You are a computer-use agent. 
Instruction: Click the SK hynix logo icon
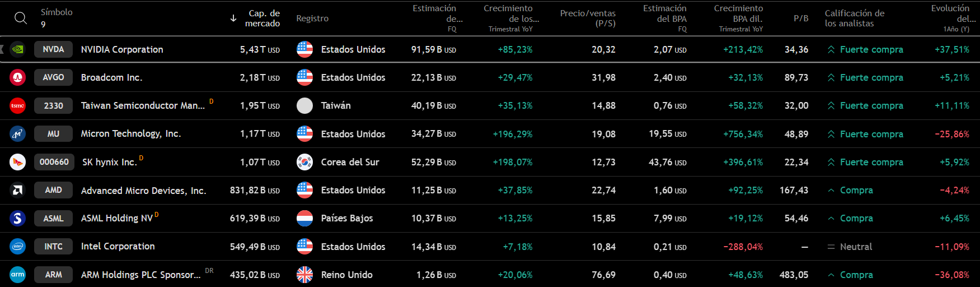point(18,162)
